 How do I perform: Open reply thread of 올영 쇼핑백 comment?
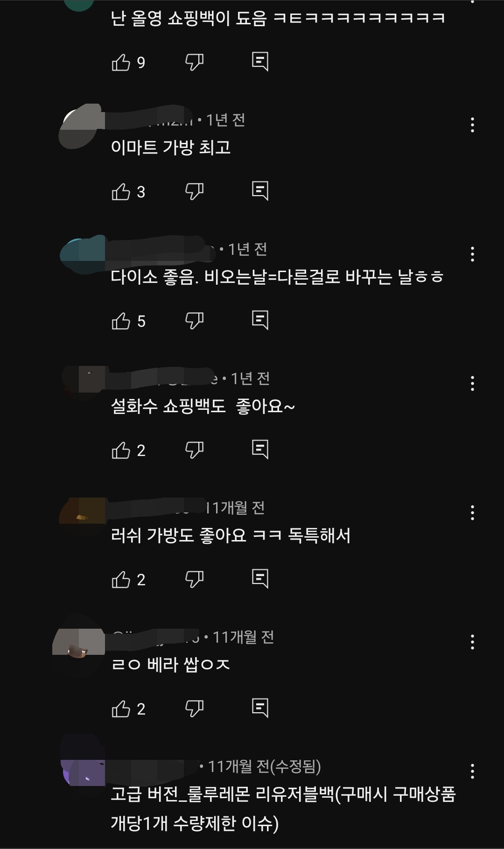tap(260, 62)
